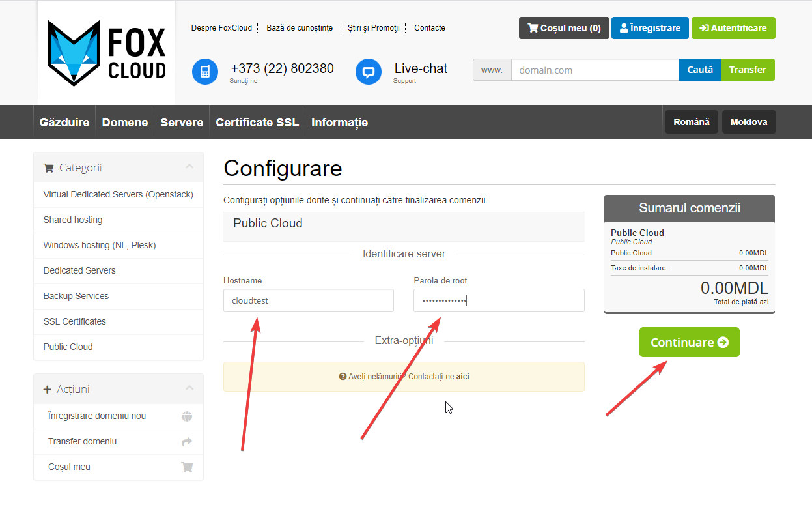
Task: Click the cart icon beside Coșul meu in sidebar
Action: click(187, 467)
